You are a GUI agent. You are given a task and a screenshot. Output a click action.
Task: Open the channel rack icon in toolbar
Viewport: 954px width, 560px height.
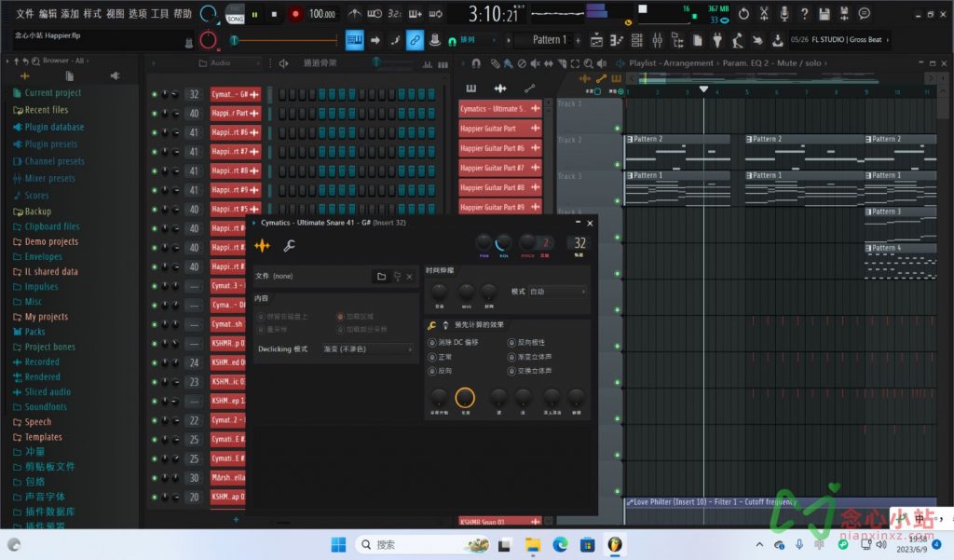coord(636,40)
